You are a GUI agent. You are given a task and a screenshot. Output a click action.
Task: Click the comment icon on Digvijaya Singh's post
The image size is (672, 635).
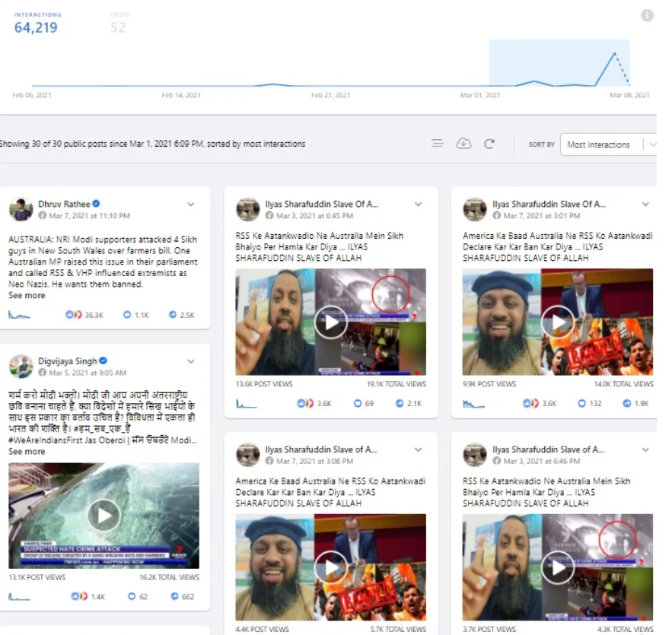point(130,596)
